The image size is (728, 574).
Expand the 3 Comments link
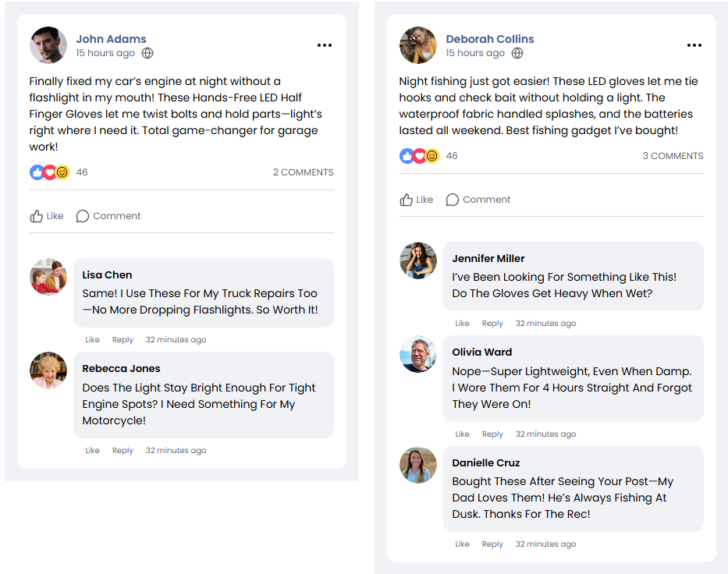coord(673,156)
